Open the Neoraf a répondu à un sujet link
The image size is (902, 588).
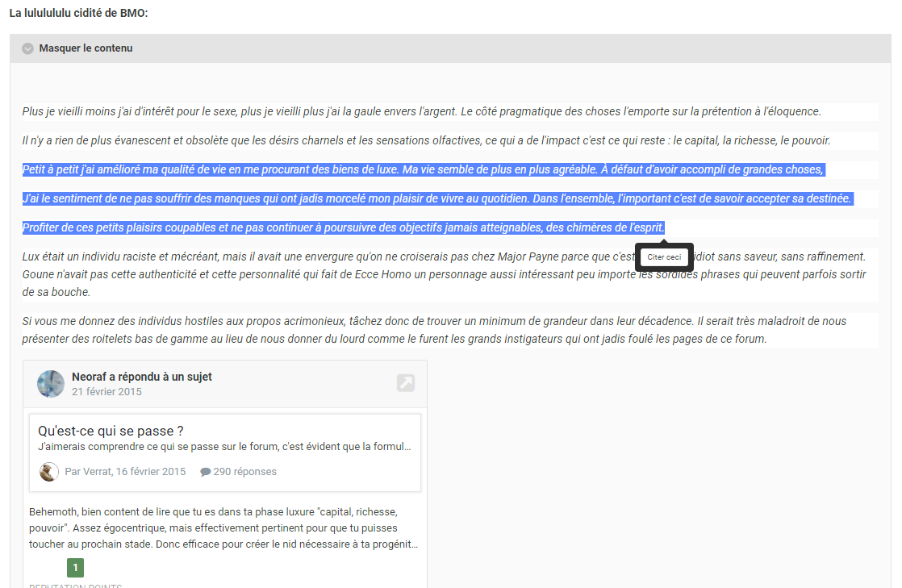[141, 377]
